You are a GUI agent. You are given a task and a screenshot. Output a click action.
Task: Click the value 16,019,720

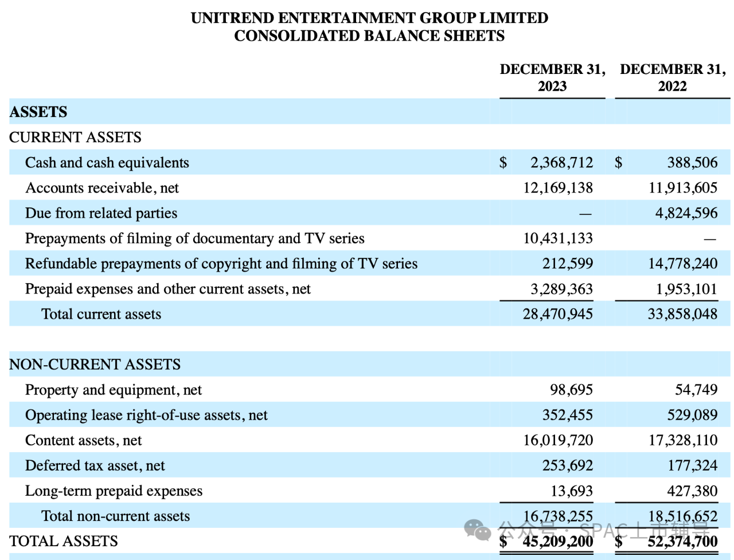558,440
